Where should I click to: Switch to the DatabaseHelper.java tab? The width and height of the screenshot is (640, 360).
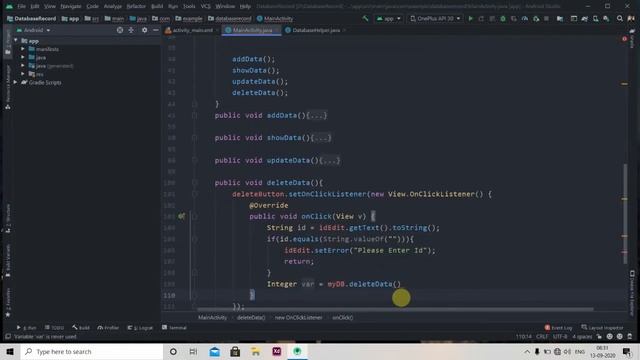[x=315, y=30]
